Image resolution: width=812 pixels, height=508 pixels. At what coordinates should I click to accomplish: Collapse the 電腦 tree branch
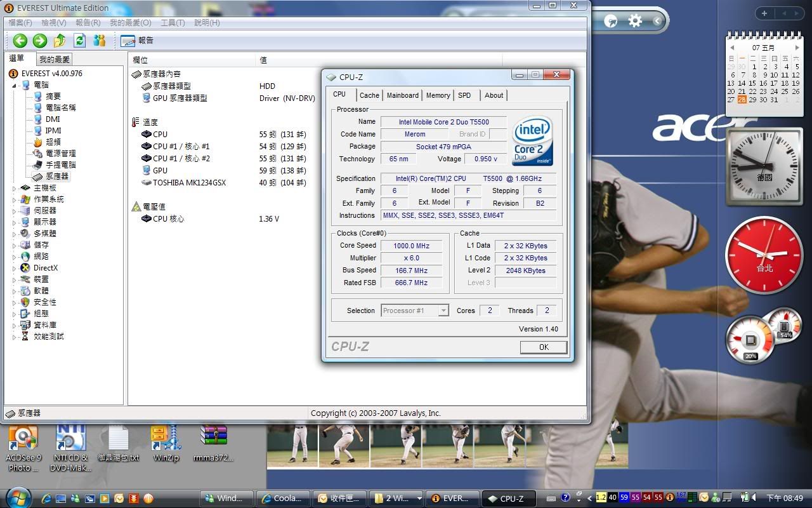pyautogui.click(x=14, y=85)
